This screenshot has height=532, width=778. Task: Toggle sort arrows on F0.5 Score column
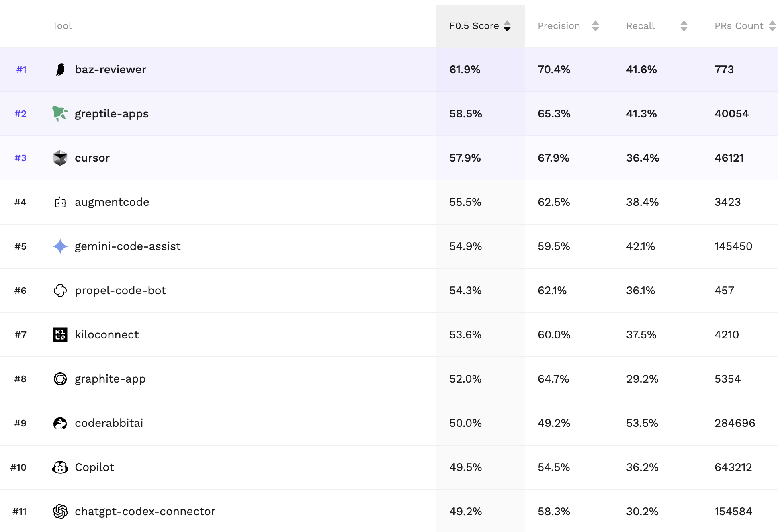pos(507,26)
